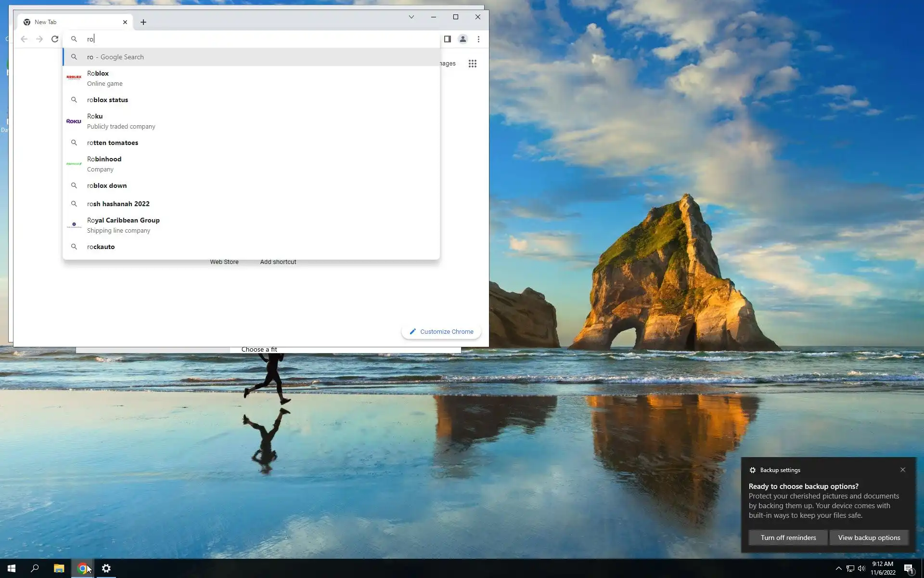Show hidden system tray icons
This screenshot has height=578, width=924.
pyautogui.click(x=838, y=568)
